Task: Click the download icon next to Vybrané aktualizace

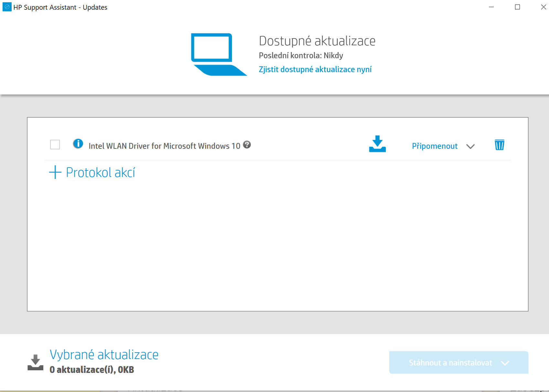Action: 36,362
